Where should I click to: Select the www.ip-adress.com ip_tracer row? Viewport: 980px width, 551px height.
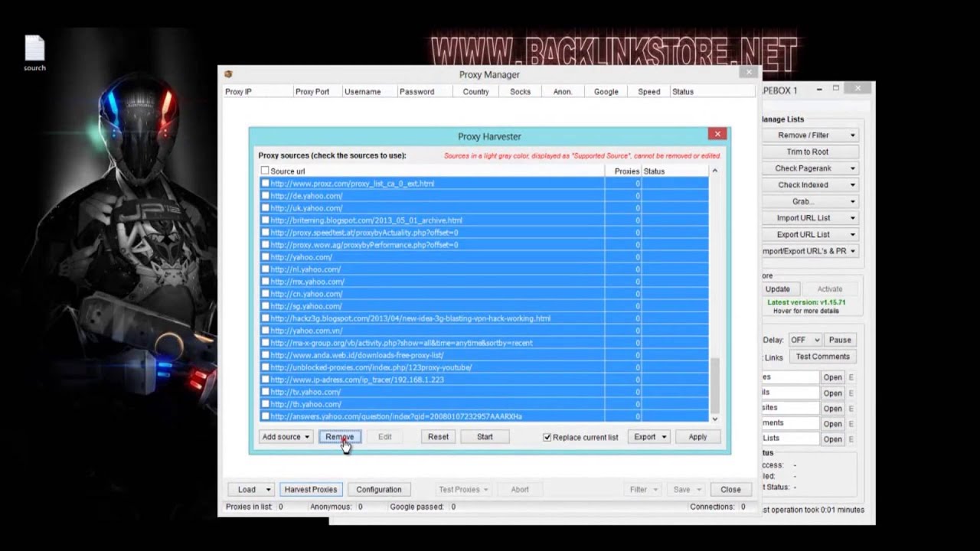point(484,380)
